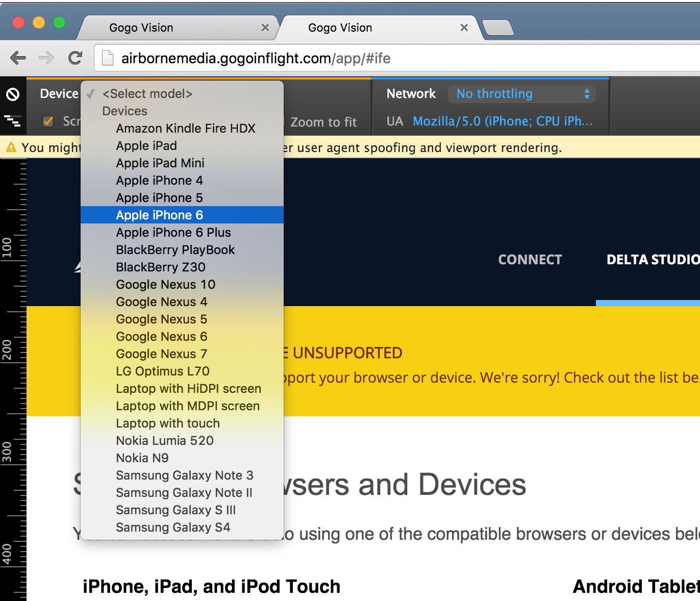Open a new tab with the tab button
The width and height of the screenshot is (700, 601).
tap(497, 28)
